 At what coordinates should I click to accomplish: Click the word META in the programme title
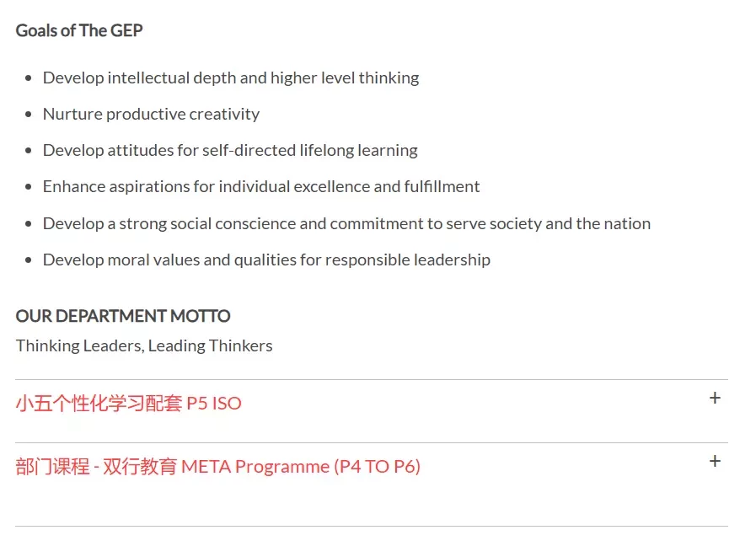(206, 467)
